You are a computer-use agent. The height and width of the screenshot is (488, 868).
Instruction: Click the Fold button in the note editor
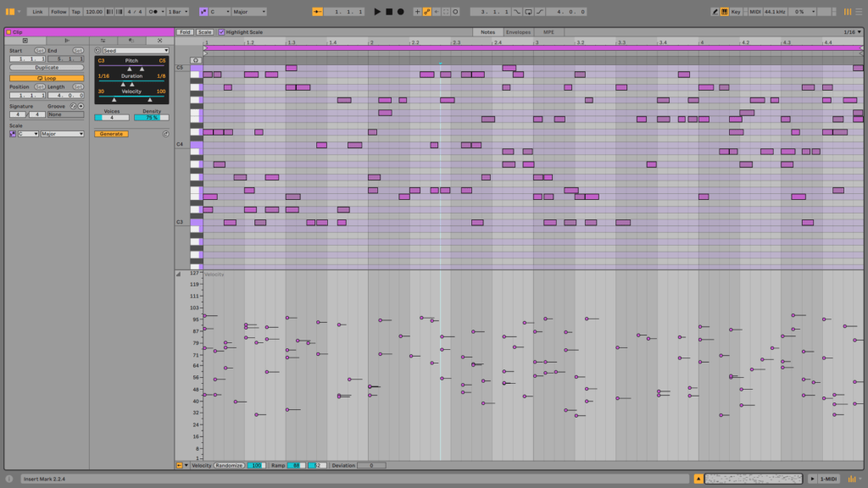[x=185, y=31]
